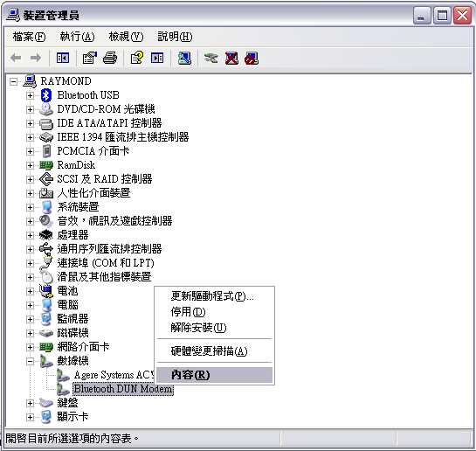Viewport: 476px width, 451px height.
Task: Open Properties via toolbar properties icon
Action: click(x=89, y=58)
